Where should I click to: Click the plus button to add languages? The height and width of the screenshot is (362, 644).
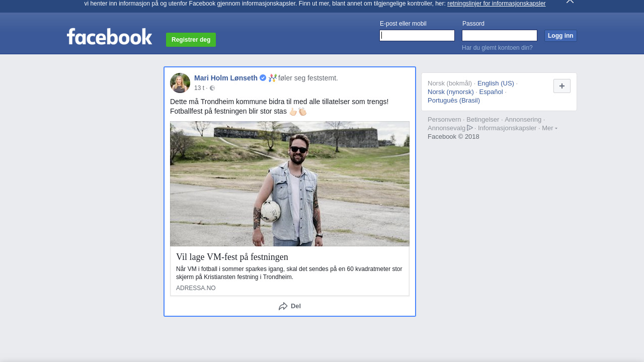click(x=561, y=86)
